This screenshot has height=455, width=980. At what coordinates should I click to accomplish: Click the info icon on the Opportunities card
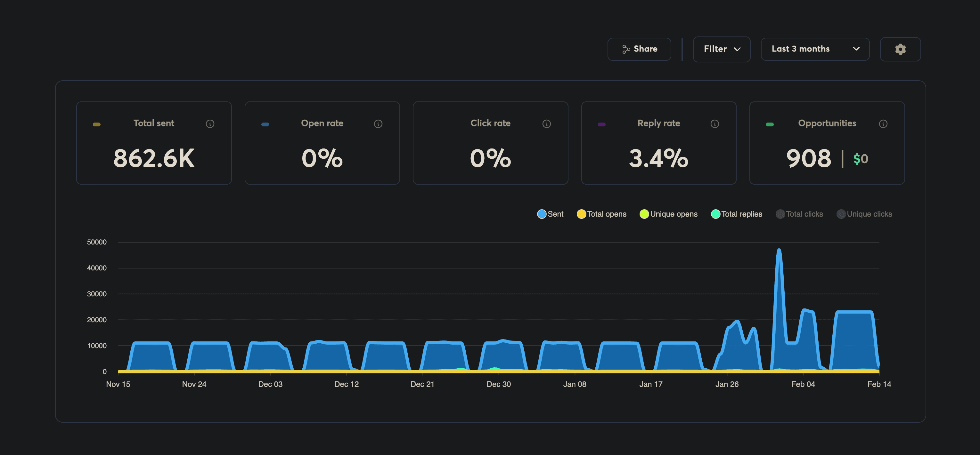(x=883, y=124)
